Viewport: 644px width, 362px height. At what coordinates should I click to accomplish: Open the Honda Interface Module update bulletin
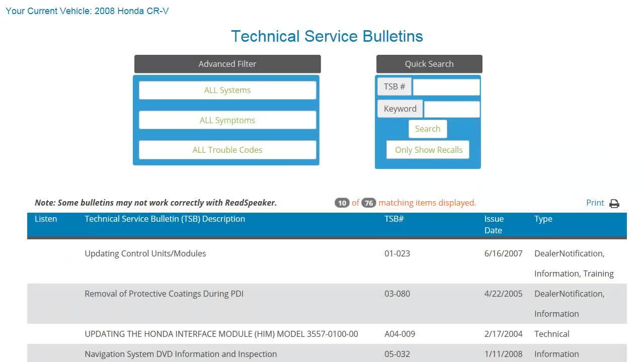(221, 334)
